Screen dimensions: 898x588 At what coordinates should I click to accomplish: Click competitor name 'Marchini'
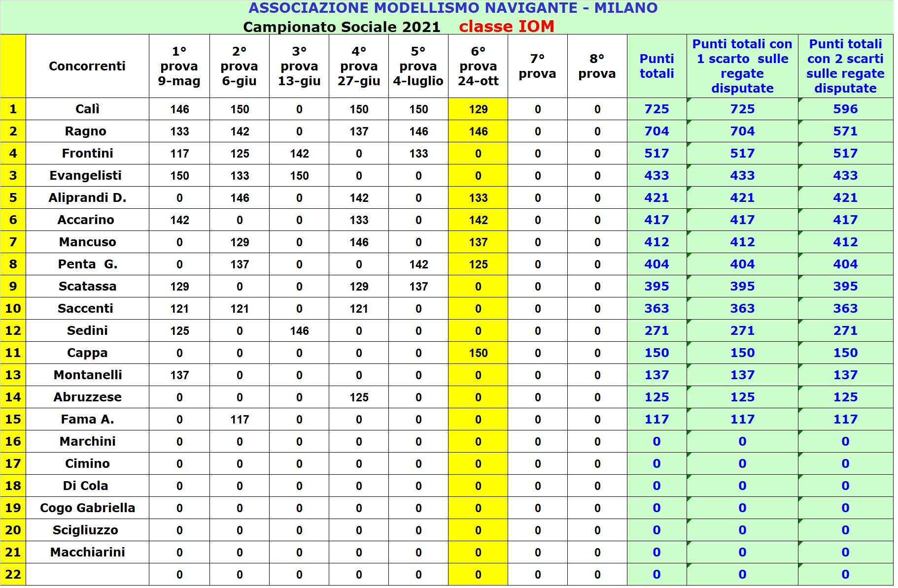click(87, 441)
